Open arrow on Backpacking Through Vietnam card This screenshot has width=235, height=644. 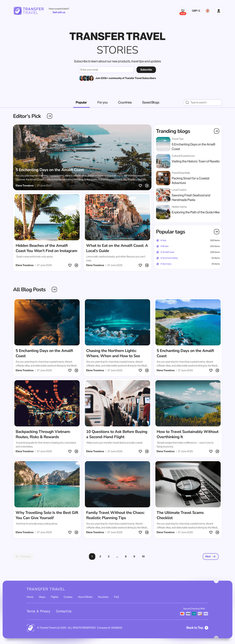[x=76, y=452]
